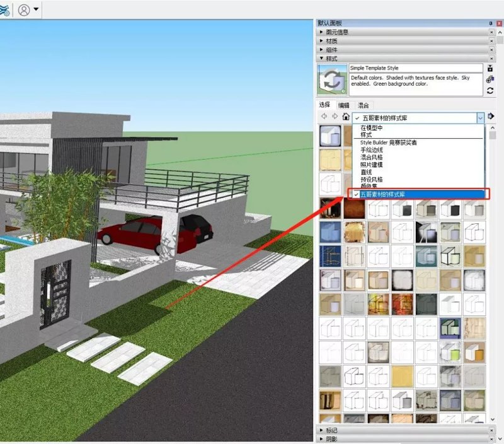
Task: Close the 阴影 panel with its x
Action: 491,439
